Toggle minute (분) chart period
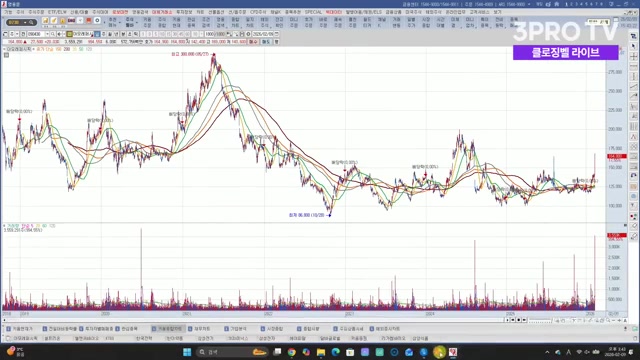640x360 pixels. click(124, 34)
